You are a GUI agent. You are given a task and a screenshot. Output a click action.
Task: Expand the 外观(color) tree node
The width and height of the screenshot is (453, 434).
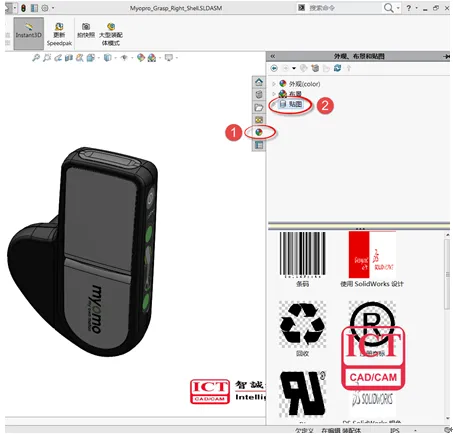coord(274,84)
